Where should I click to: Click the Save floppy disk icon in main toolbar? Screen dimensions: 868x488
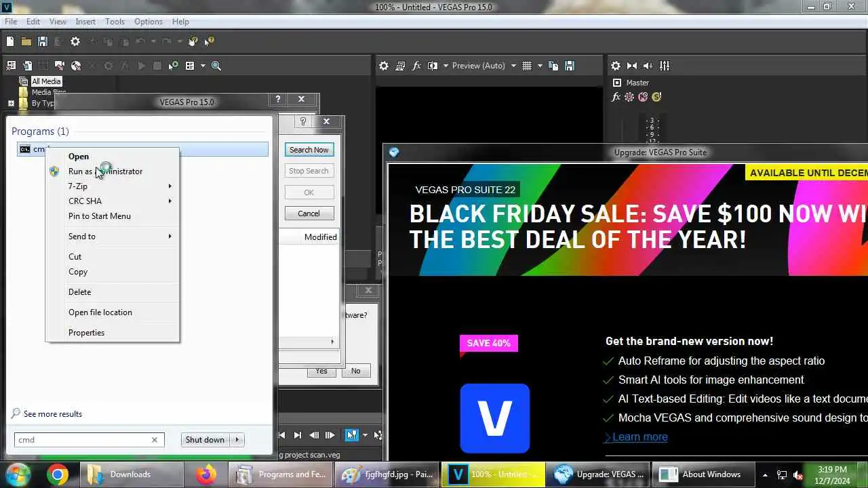[x=42, y=41]
